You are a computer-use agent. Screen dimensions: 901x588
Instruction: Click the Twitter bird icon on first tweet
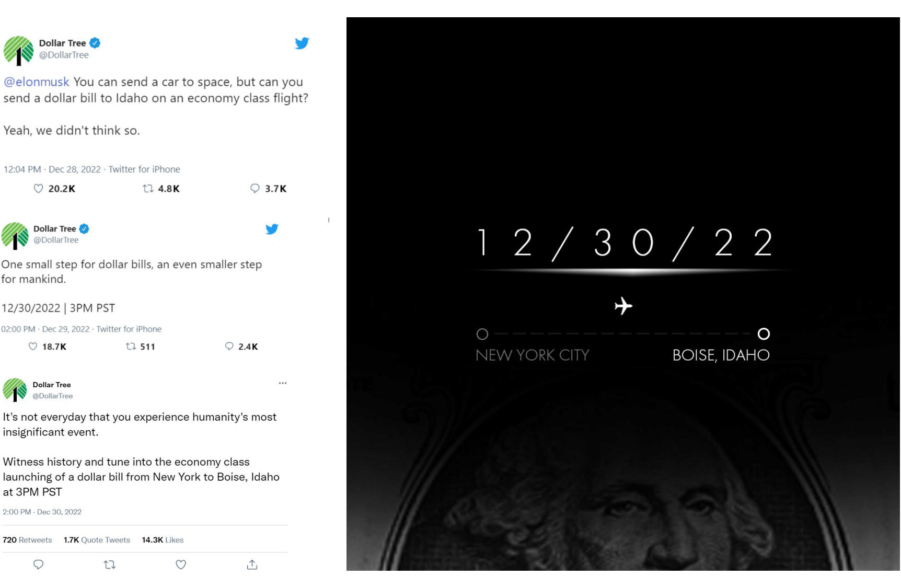pos(302,43)
